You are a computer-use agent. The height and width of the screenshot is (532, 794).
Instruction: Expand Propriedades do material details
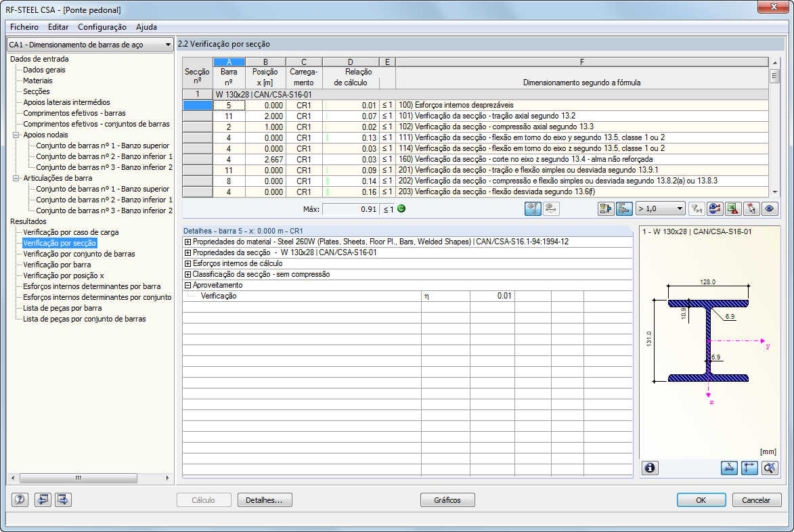click(188, 242)
